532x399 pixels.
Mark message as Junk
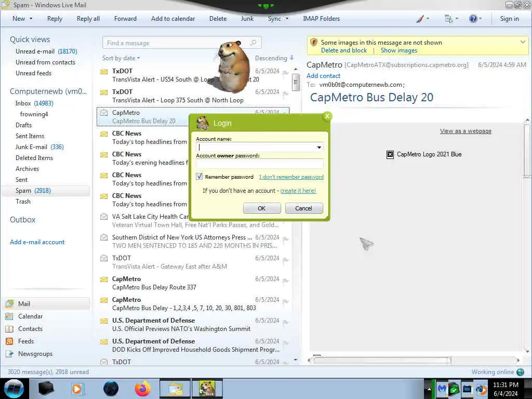pos(247,19)
